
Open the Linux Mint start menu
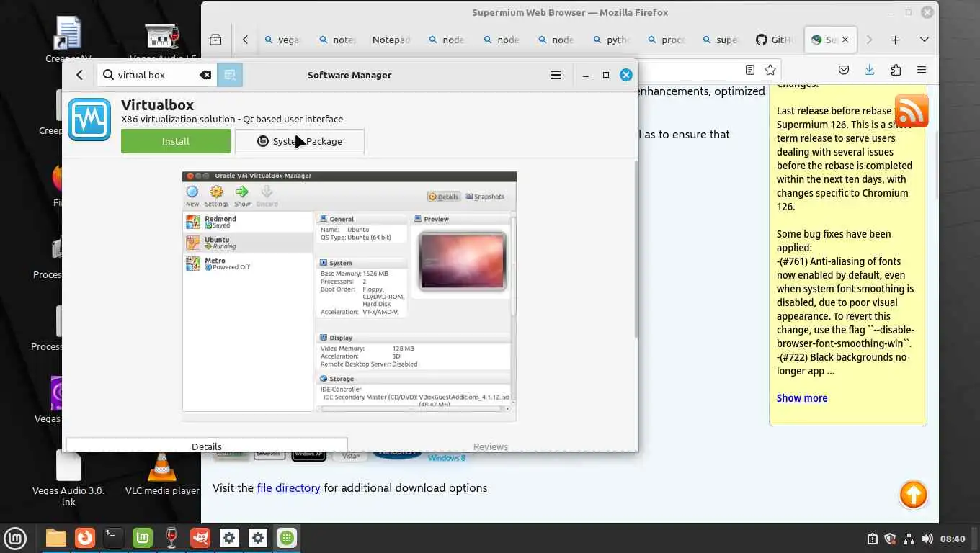(14, 538)
